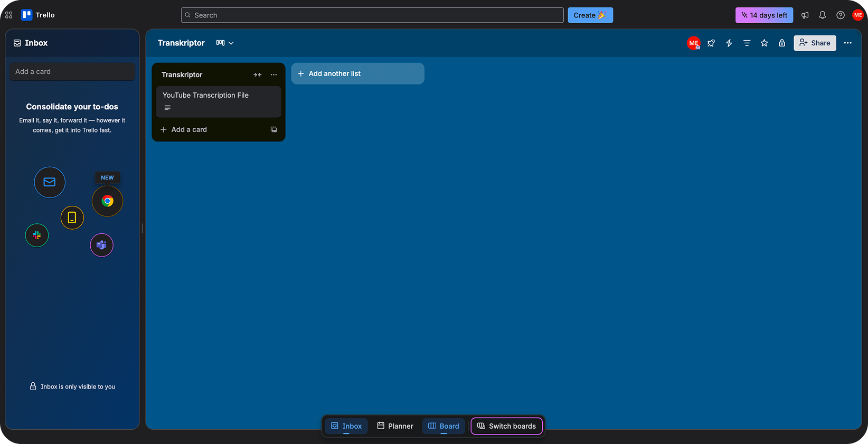Open the board filter icon
Screen dimensions: 868x444
(747, 43)
